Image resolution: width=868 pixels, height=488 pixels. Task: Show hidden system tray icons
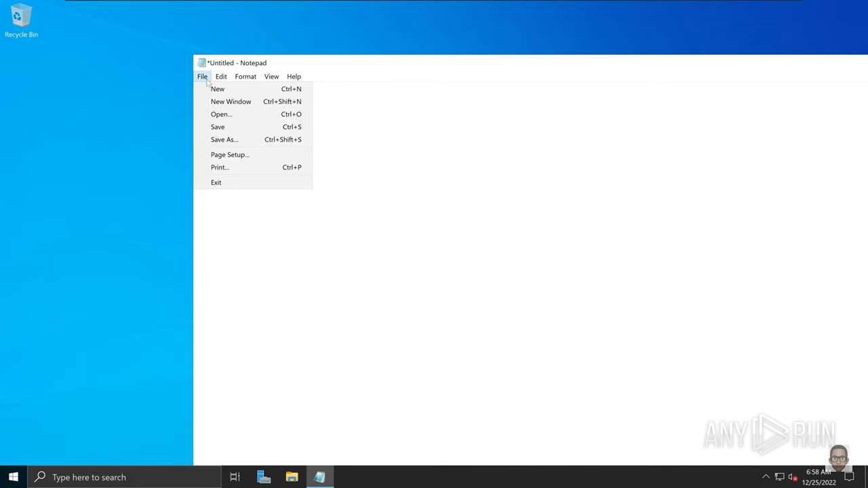click(766, 477)
